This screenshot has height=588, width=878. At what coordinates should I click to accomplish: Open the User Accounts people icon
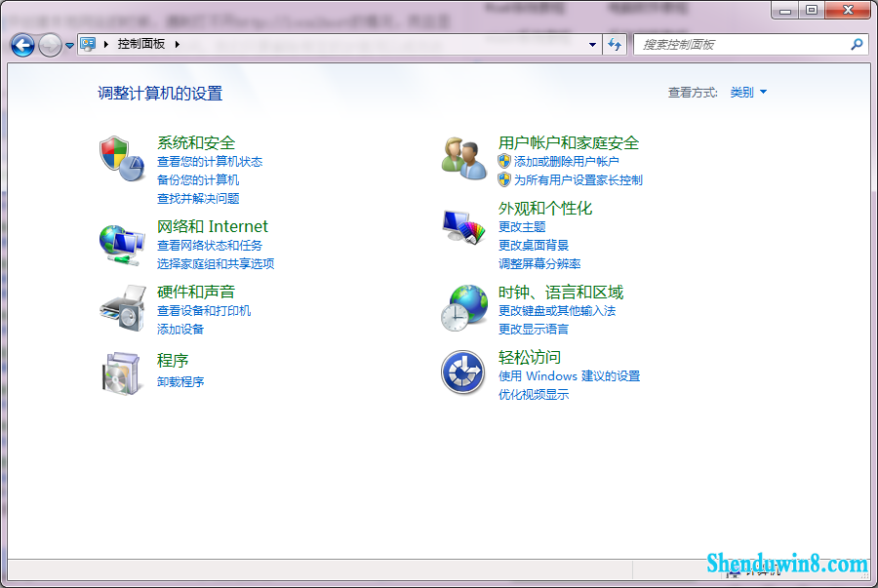point(463,159)
